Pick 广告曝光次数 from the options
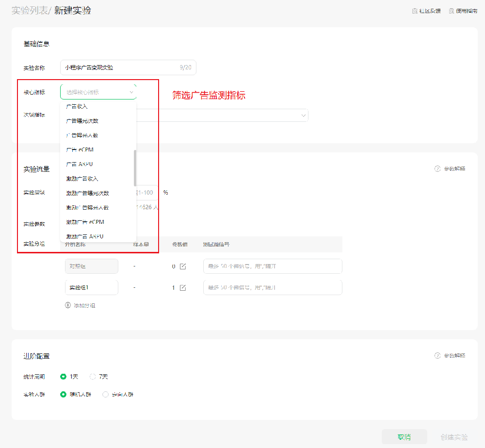This screenshot has width=485, height=448. pos(82,121)
